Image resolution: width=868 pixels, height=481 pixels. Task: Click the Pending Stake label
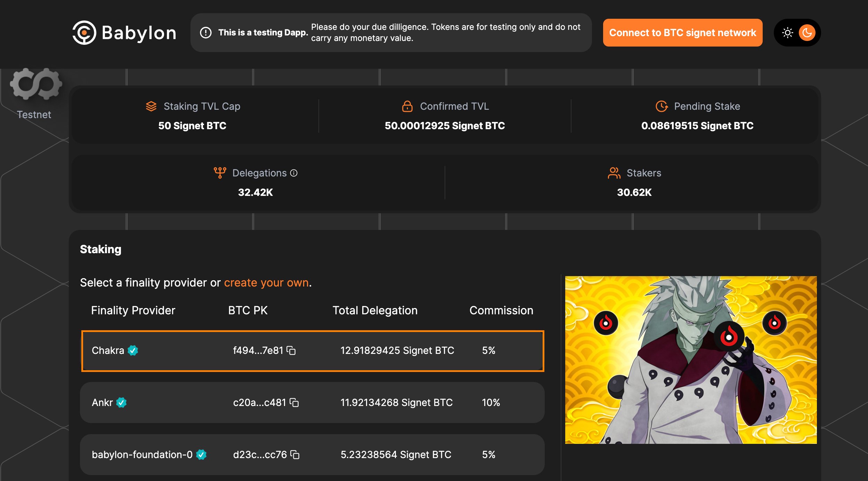(x=707, y=106)
